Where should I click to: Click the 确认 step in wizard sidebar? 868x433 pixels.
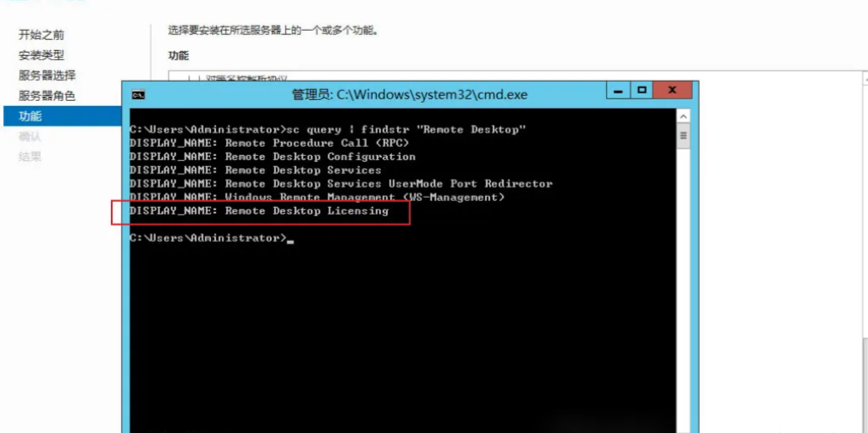[x=30, y=137]
